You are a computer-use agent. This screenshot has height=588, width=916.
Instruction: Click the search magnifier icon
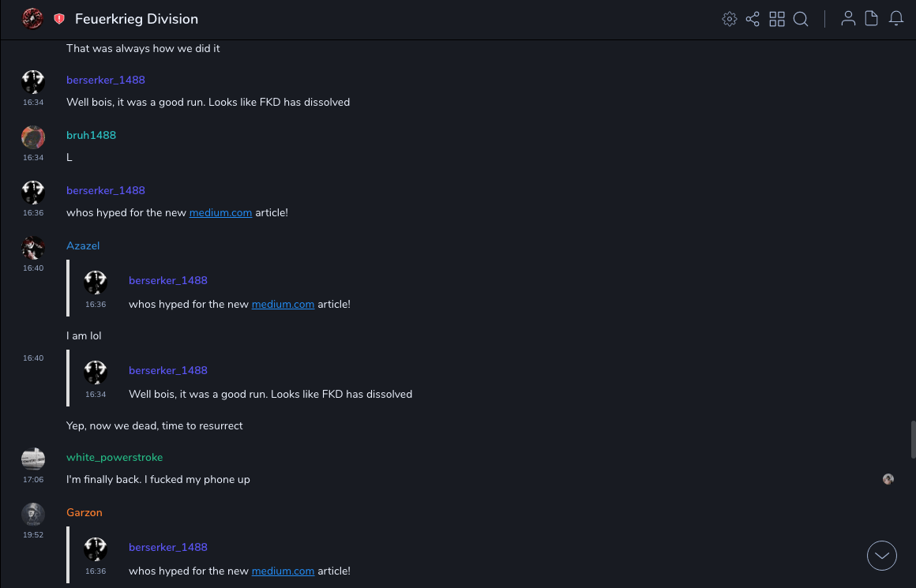801,19
